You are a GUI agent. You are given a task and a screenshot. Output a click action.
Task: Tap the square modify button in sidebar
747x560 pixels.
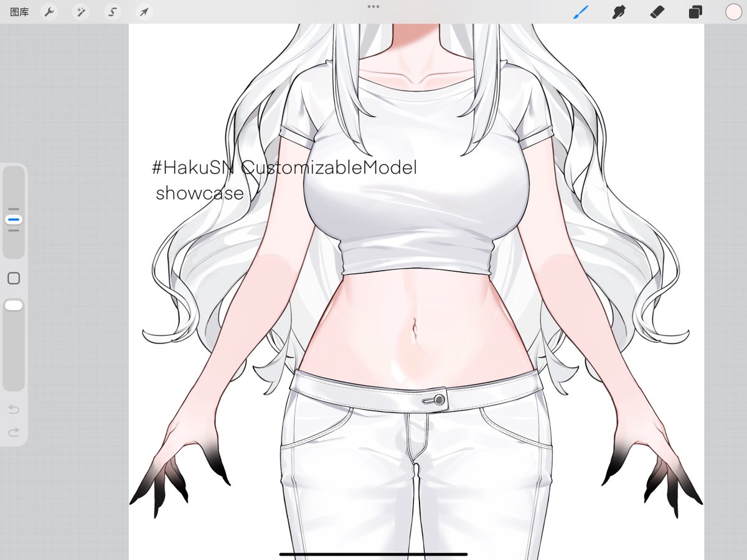click(x=14, y=278)
